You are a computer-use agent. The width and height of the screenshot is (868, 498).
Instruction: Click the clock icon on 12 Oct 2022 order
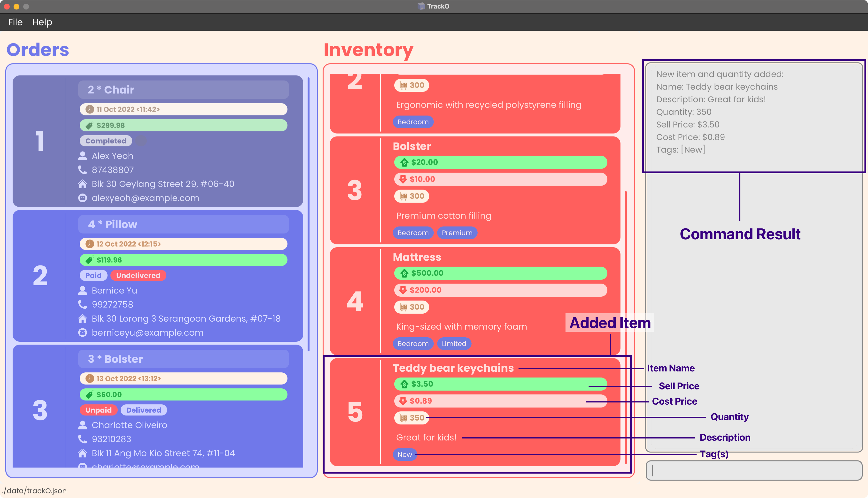point(90,244)
